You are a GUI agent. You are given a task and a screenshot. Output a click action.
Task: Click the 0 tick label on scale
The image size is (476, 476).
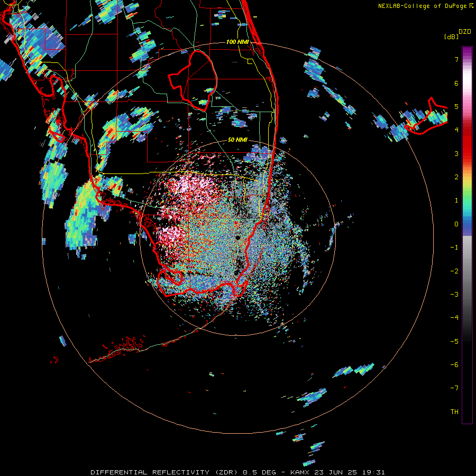point(456,224)
